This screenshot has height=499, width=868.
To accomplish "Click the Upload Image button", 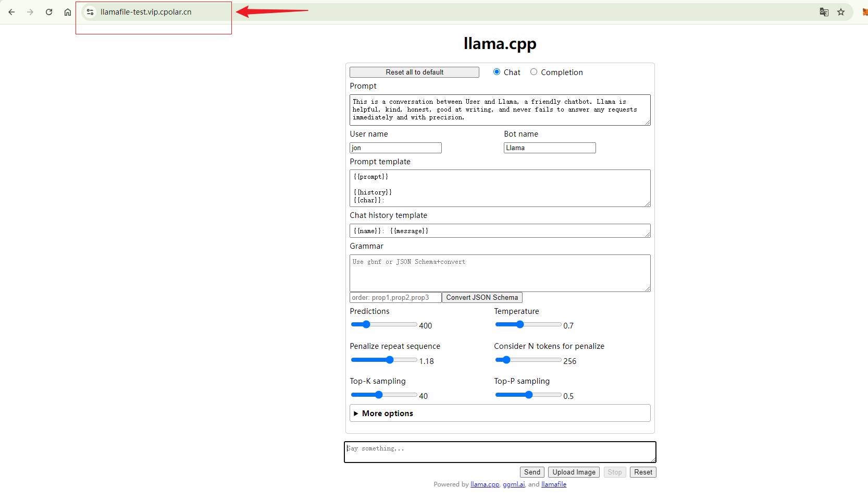I will tap(574, 472).
